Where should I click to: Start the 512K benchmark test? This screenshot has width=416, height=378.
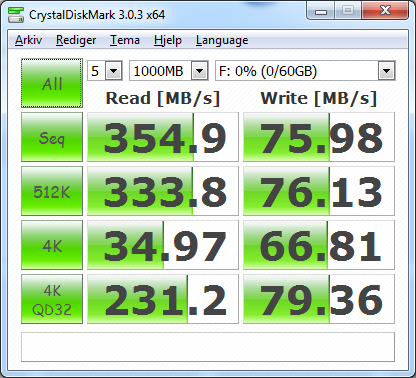(x=52, y=191)
